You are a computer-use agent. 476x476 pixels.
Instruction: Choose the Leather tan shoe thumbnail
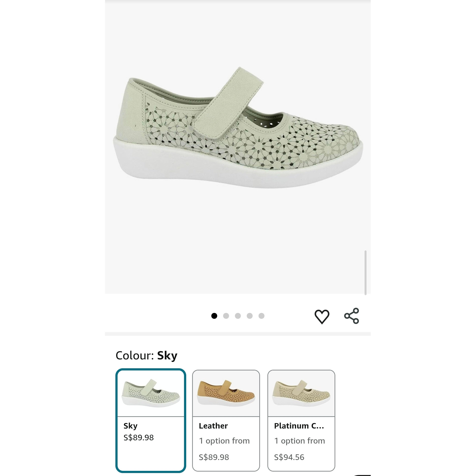click(226, 393)
